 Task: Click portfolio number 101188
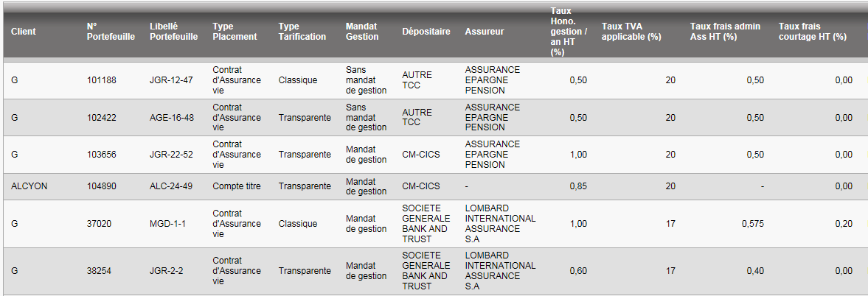pyautogui.click(x=102, y=80)
